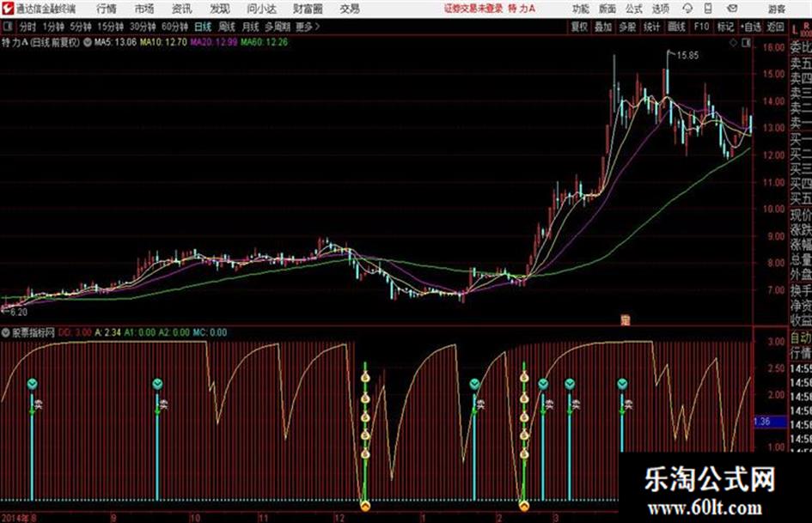Click the 多股 multi-stock button
The image size is (812, 523).
627,27
